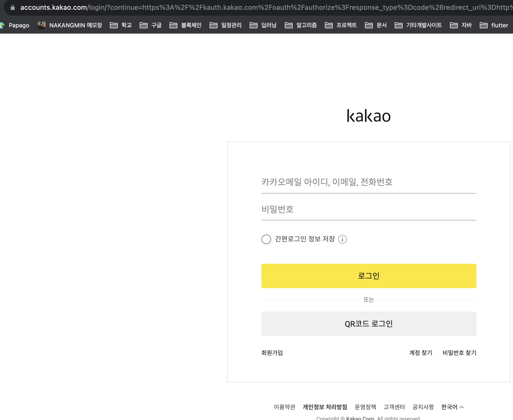Click the kakao logo
The height and width of the screenshot is (420, 513).
[x=369, y=116]
